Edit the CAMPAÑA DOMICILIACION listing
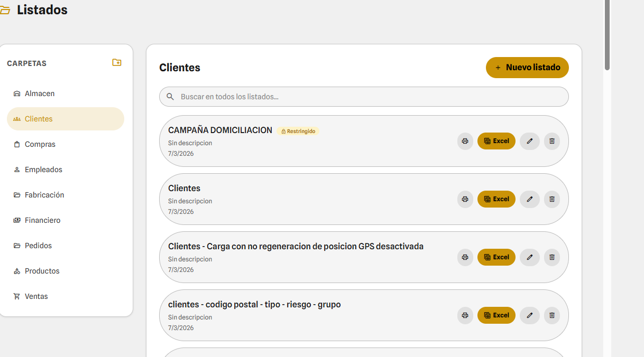 pos(530,141)
